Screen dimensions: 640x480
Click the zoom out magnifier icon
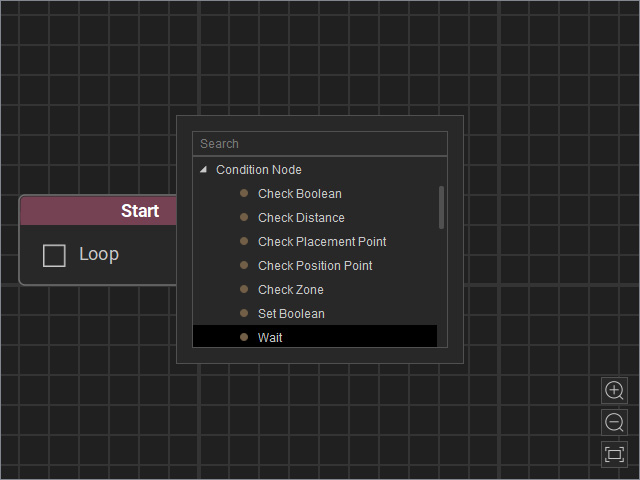click(614, 422)
